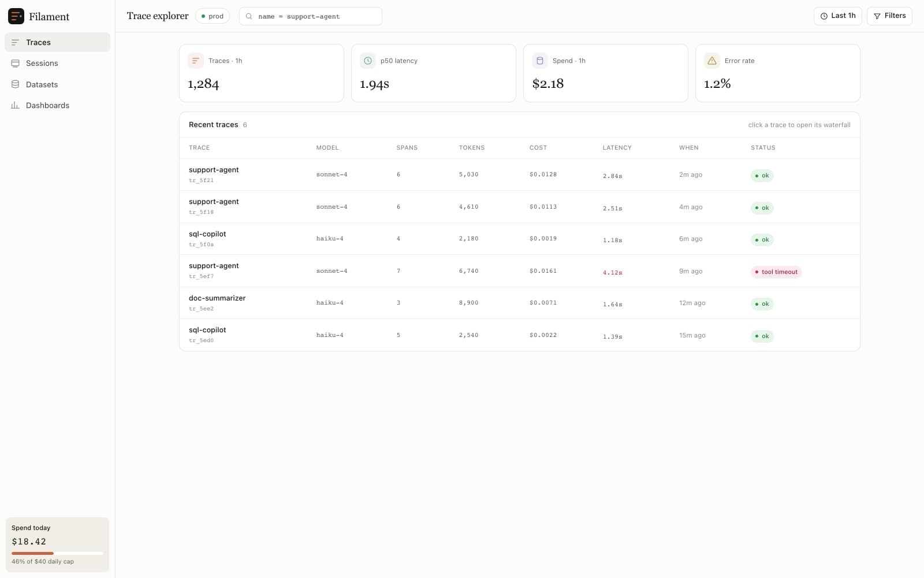Open the Datasets page
Screen dimensions: 924x578
57,84
